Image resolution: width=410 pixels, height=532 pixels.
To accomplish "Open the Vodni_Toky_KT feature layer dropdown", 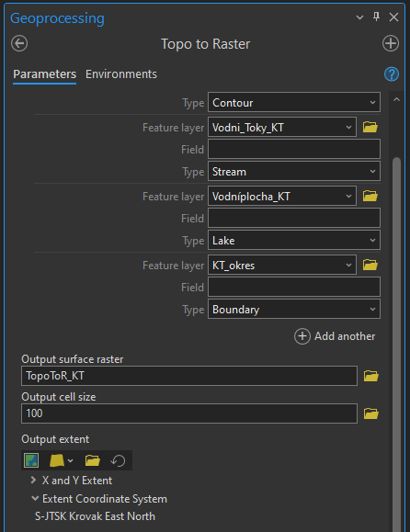I will 282,127.
